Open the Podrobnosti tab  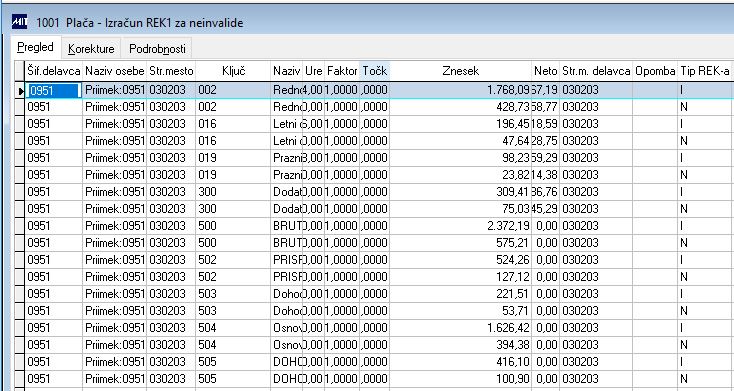coord(157,49)
